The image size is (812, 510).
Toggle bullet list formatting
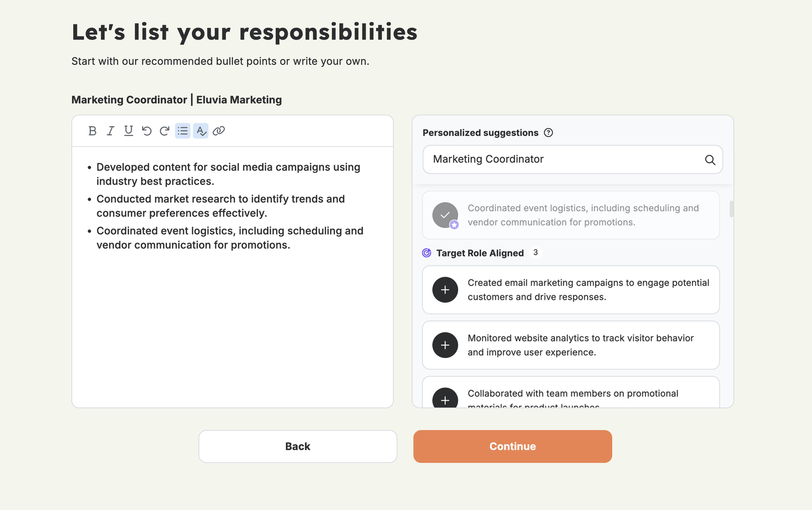point(183,131)
